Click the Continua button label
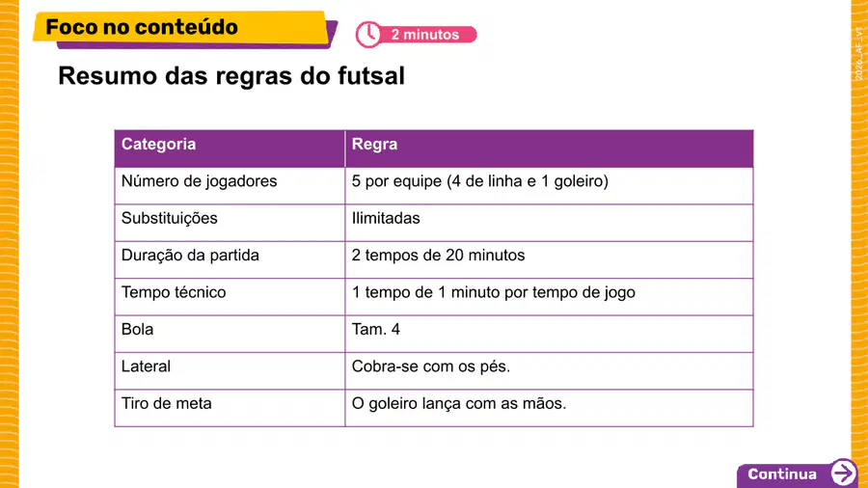 click(x=781, y=474)
